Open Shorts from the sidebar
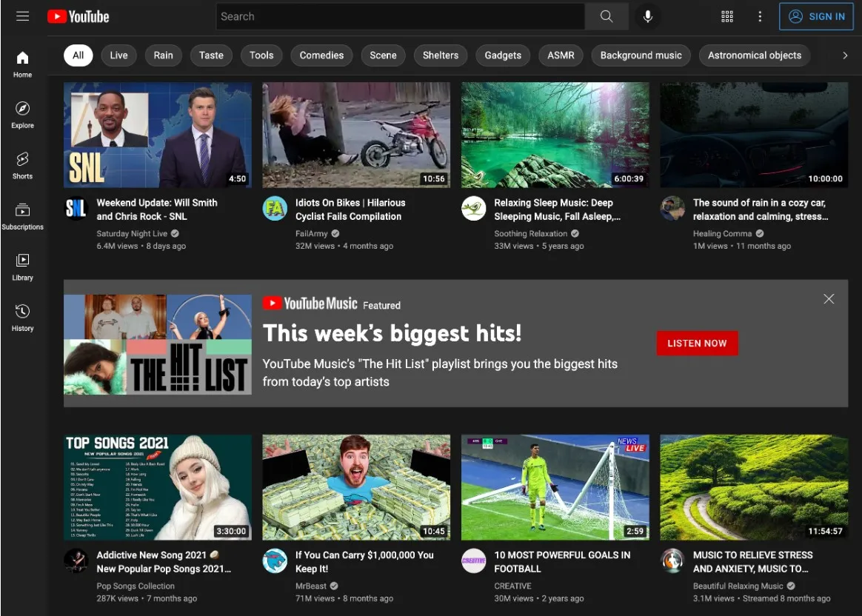The width and height of the screenshot is (862, 616). [x=22, y=166]
